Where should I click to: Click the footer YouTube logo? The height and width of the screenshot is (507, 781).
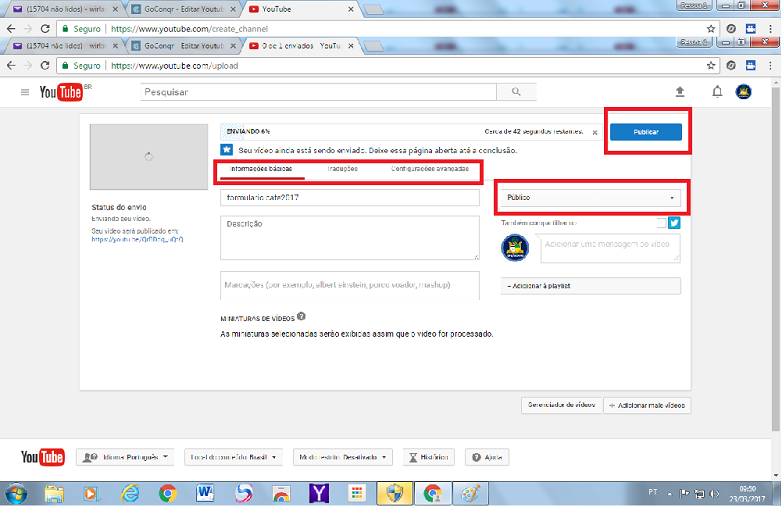pos(42,457)
